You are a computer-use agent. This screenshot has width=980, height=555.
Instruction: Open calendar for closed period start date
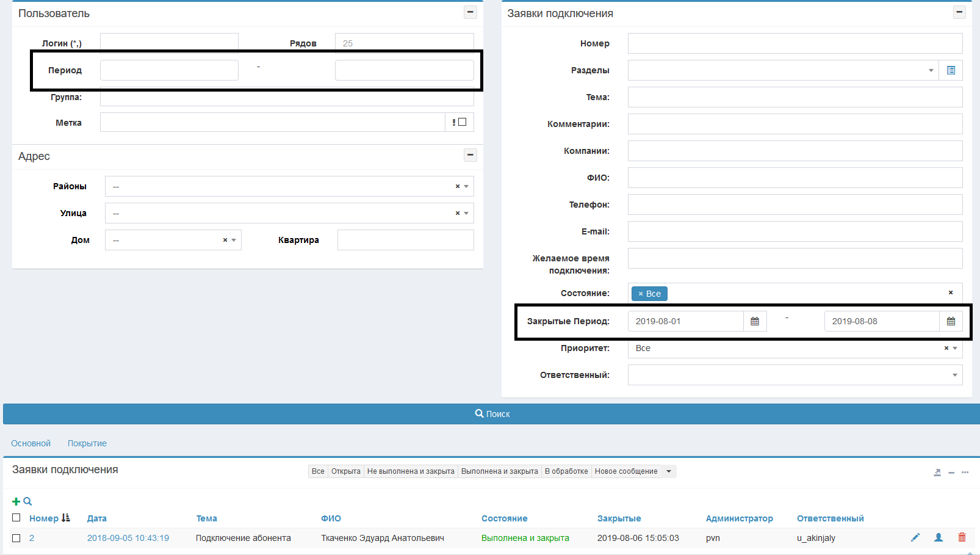click(x=755, y=321)
